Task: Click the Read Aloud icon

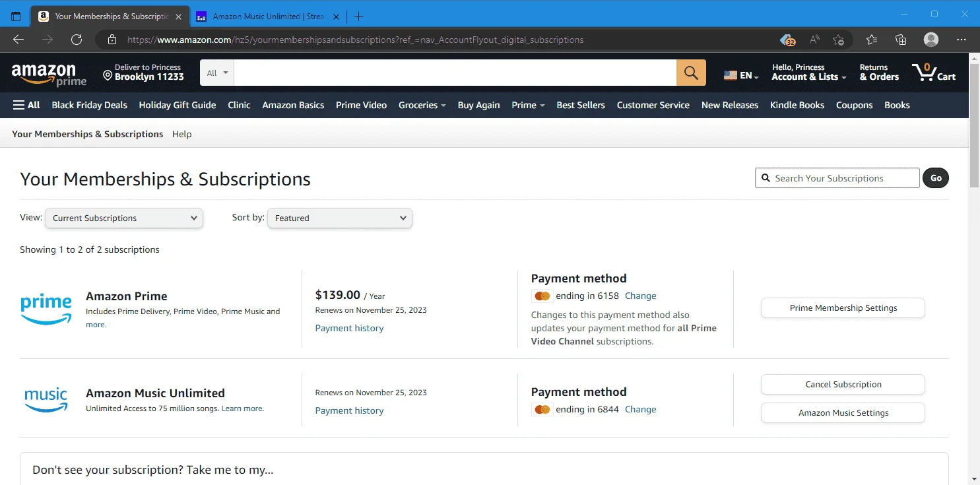Action: (814, 40)
